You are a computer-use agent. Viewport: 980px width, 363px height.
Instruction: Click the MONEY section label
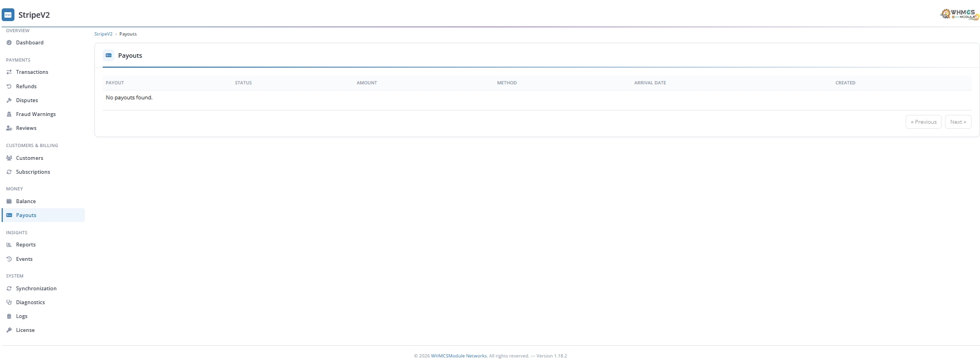point(14,189)
